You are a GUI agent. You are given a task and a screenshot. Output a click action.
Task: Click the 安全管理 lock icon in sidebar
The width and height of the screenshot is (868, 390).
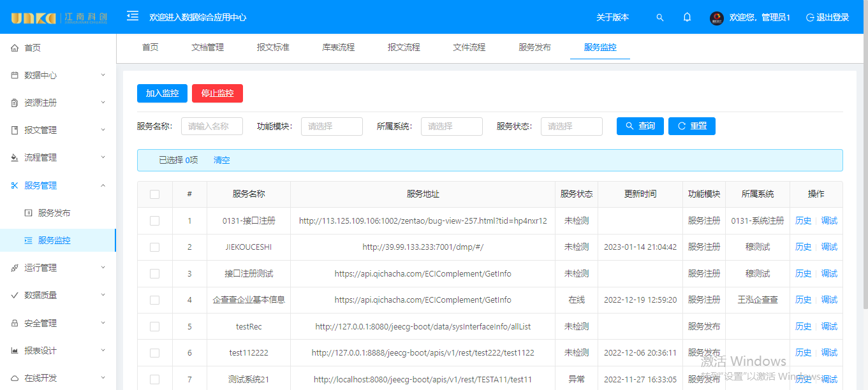click(15, 323)
